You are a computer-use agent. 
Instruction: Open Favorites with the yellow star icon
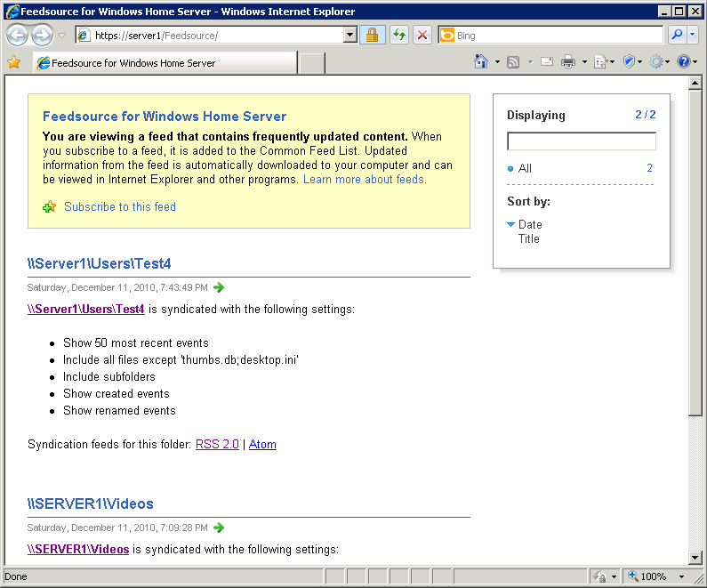[14, 62]
